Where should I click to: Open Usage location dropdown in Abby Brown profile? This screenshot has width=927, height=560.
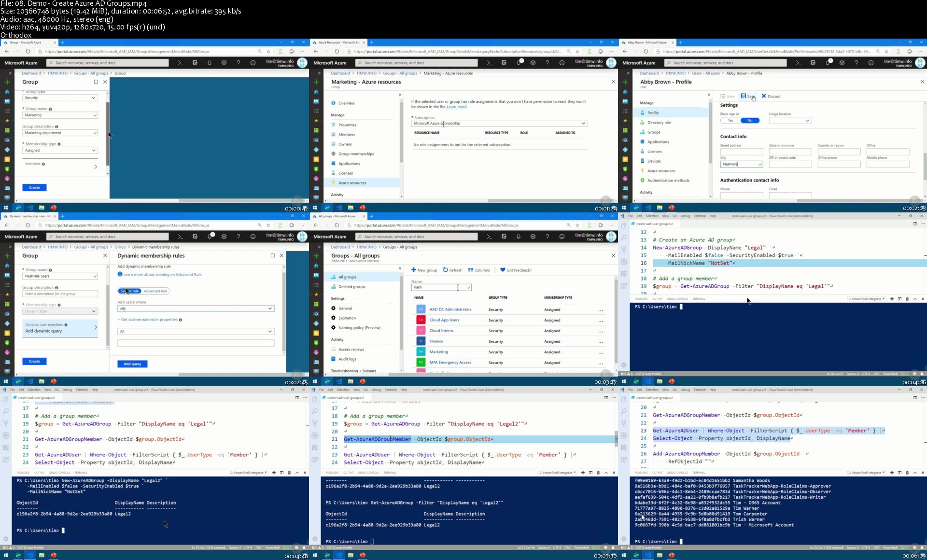coord(790,120)
